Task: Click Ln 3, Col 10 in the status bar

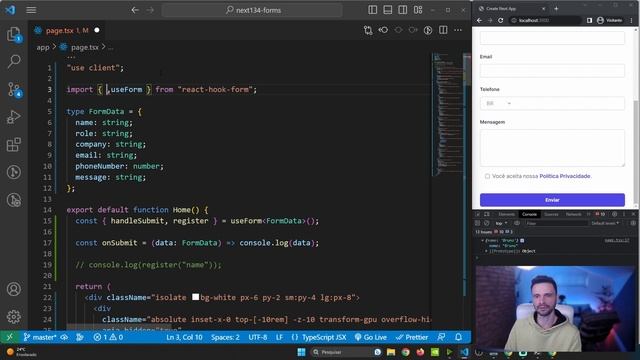Action: coord(184,337)
